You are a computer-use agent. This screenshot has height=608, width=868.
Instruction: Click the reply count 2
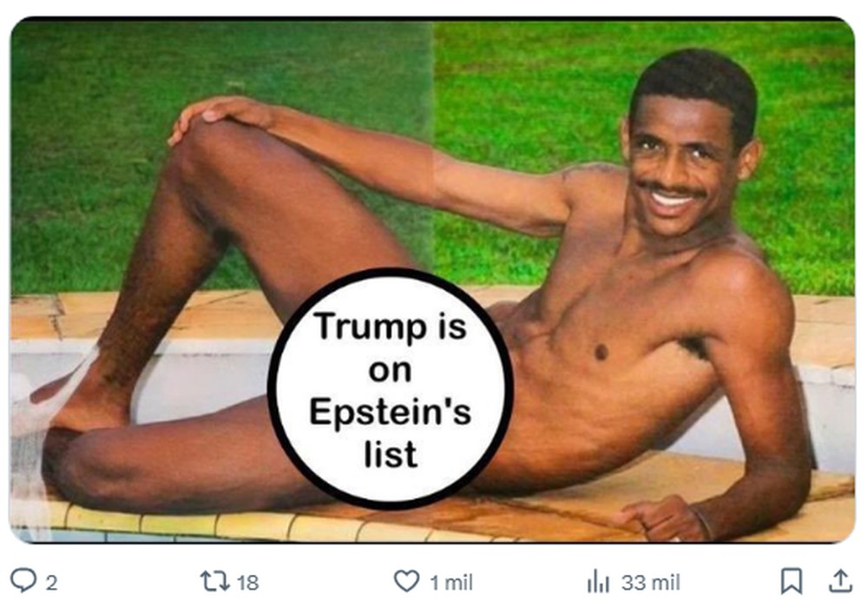[51, 583]
